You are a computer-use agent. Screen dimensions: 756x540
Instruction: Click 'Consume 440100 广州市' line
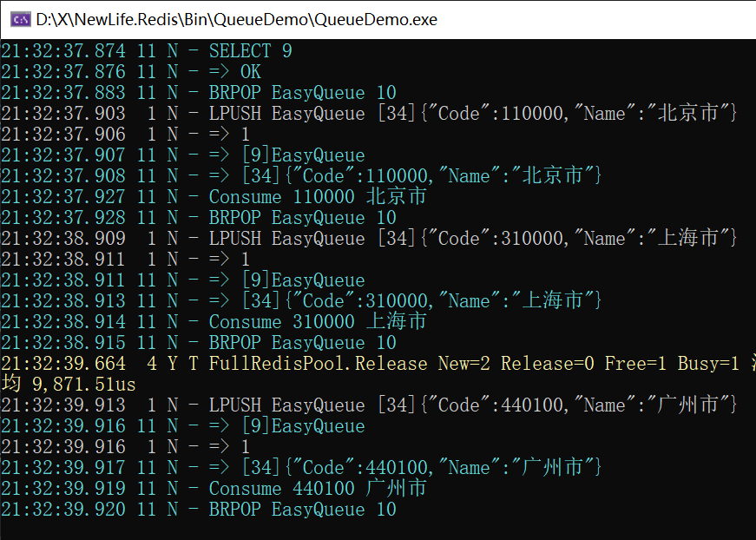click(x=214, y=488)
